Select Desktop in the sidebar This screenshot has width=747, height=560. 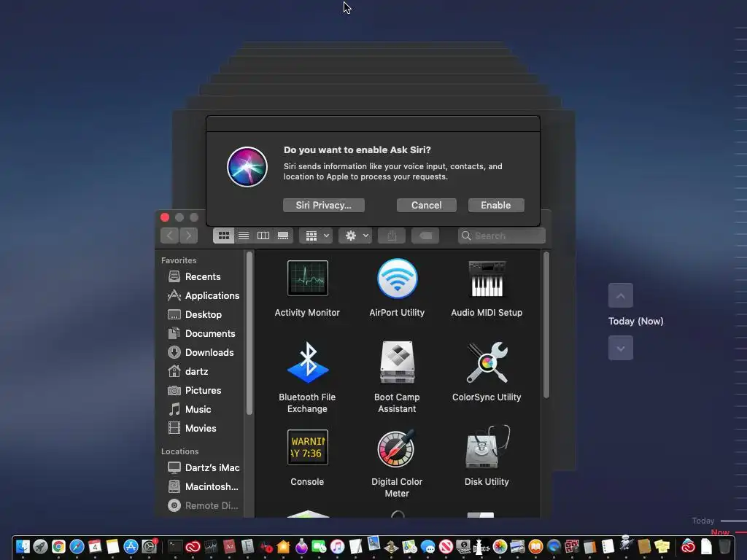(203, 315)
